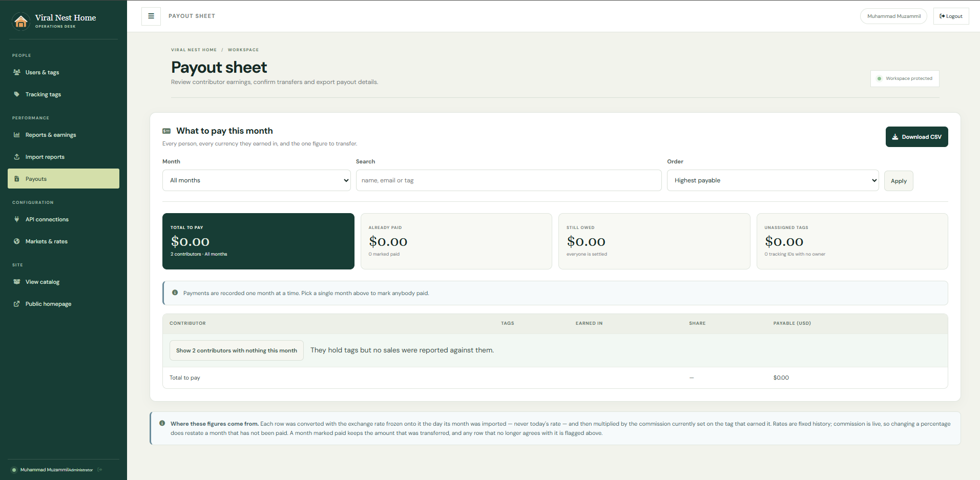Expand 'Show 2 contributors with nothing this month'
The image size is (980, 480).
click(237, 350)
